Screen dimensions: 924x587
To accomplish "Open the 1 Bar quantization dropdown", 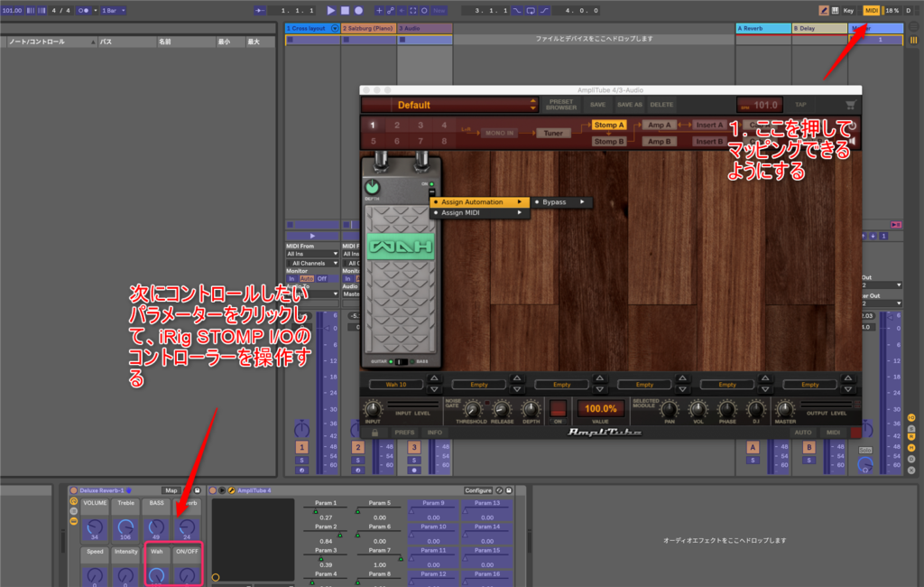I will click(112, 10).
